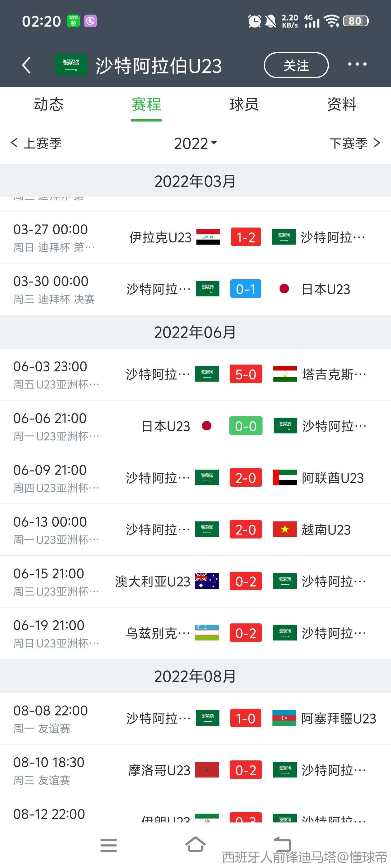Switch to the 球员 tab
The height and width of the screenshot is (868, 391).
(x=244, y=104)
